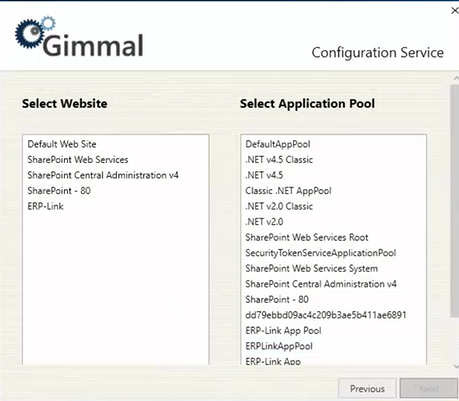Select .NET v4.5 Classic application pool

pyautogui.click(x=279, y=160)
